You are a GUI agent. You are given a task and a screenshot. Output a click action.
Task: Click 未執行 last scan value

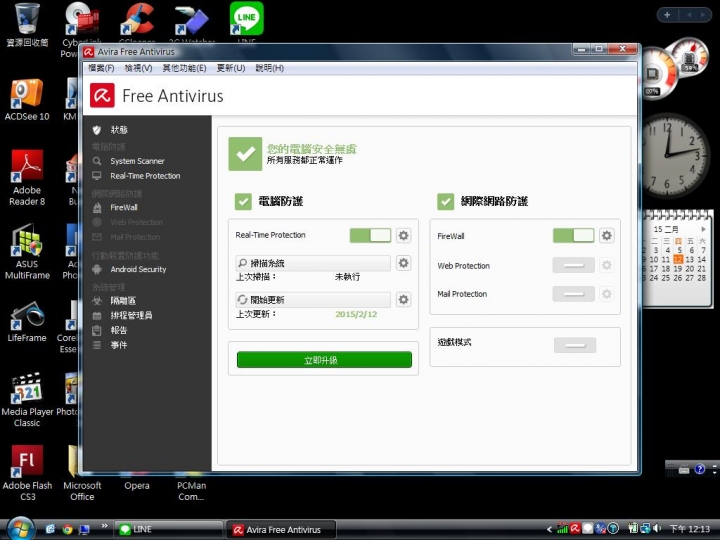pos(348,277)
